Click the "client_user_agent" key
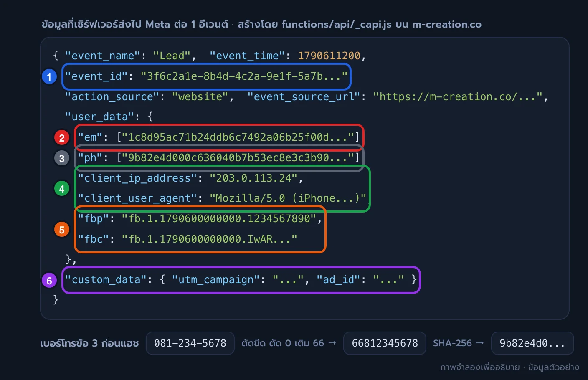 137,198
